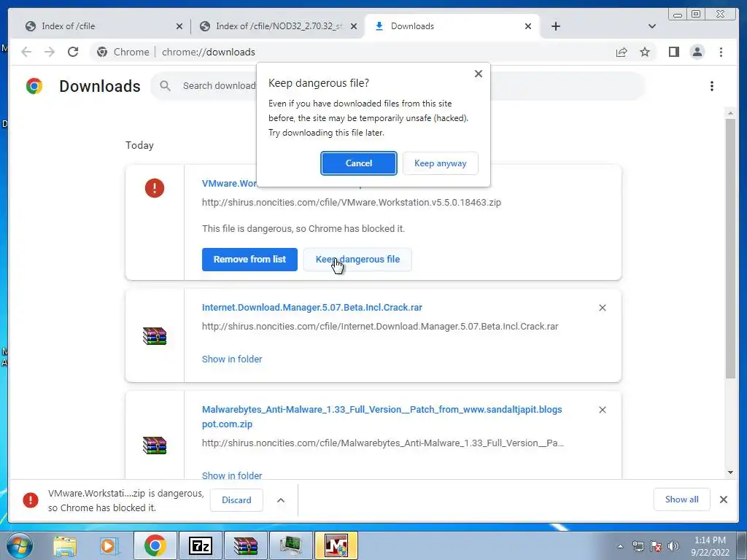Click Show all in the download bar
Image resolution: width=747 pixels, height=560 pixels.
[682, 499]
